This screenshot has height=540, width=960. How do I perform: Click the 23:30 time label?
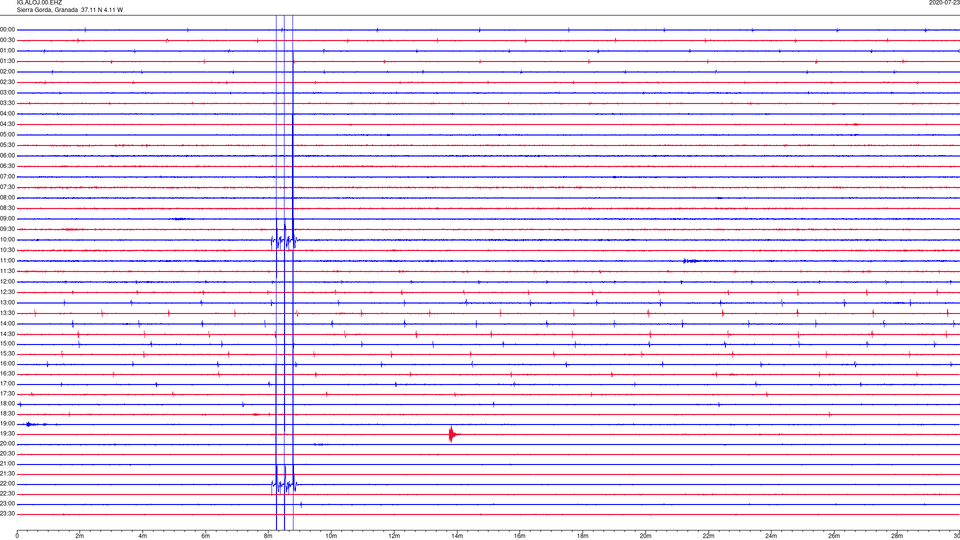coord(8,514)
